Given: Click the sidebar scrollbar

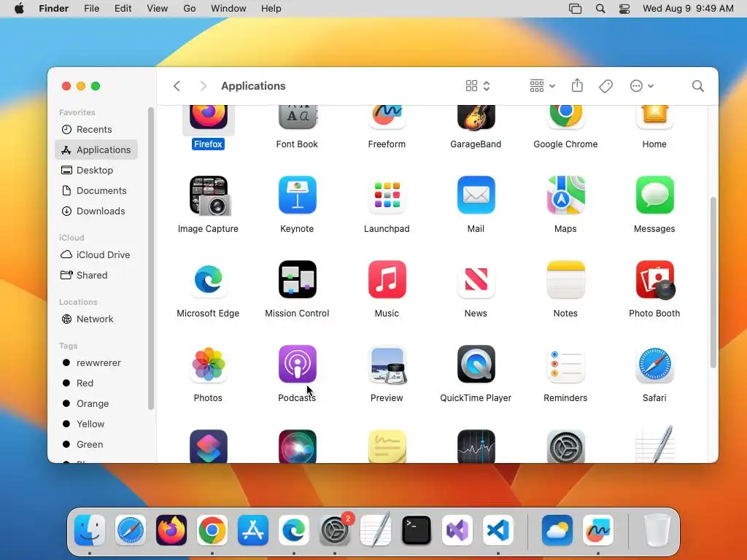Looking at the screenshot, I should coord(151,258).
